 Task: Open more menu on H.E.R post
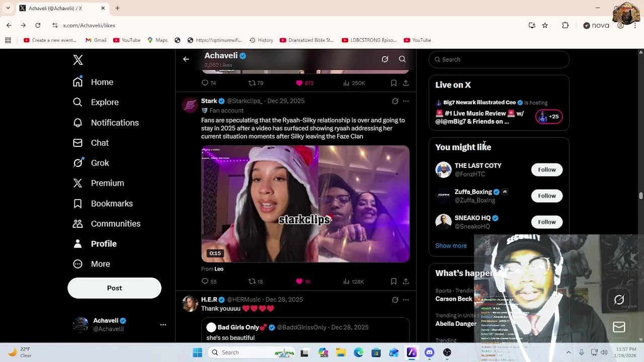coord(406,300)
